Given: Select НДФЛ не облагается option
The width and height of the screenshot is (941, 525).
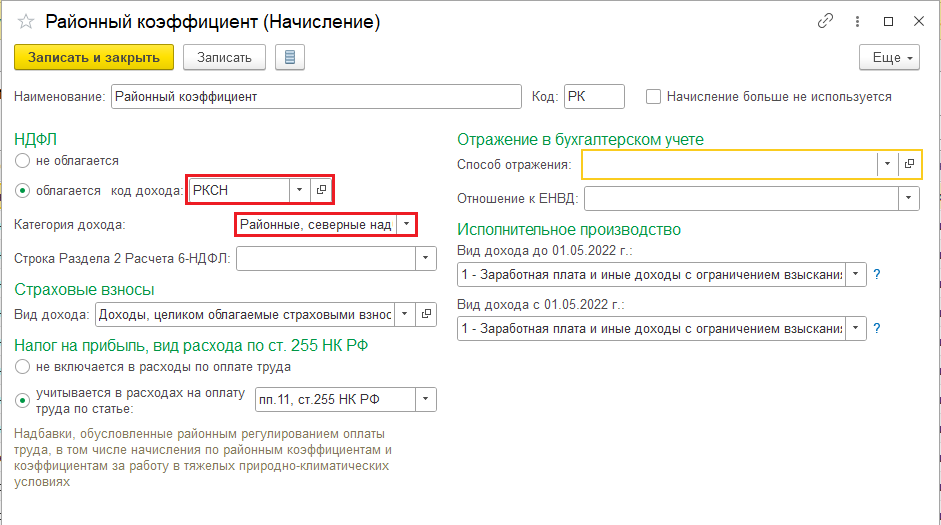Looking at the screenshot, I should pos(22,161).
